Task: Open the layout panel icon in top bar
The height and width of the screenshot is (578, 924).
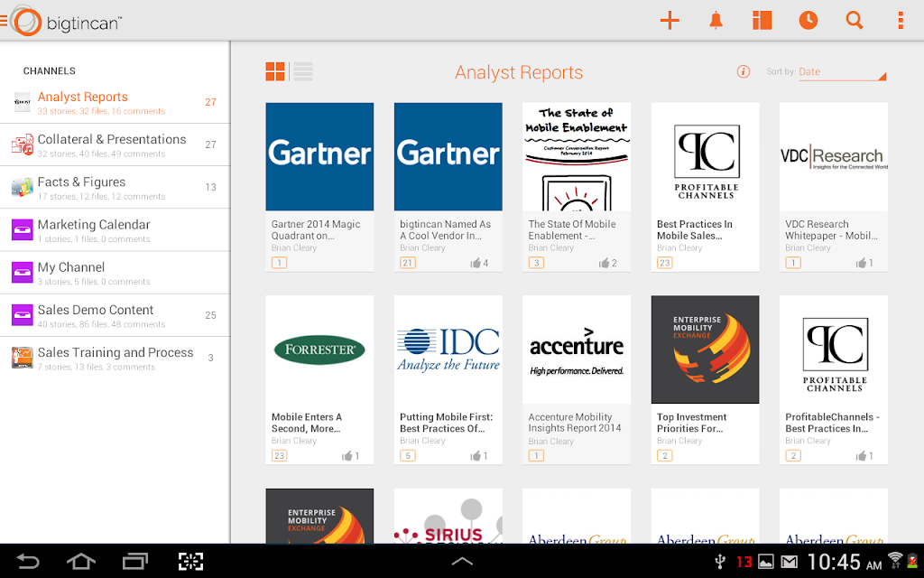Action: tap(762, 21)
